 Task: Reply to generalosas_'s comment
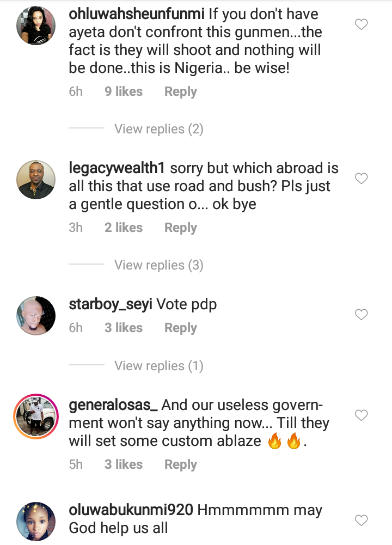click(180, 464)
